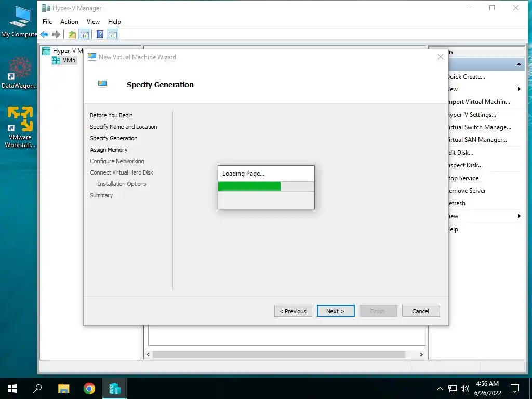Click the volume speaker tray icon
The height and width of the screenshot is (399, 532).
tap(465, 389)
